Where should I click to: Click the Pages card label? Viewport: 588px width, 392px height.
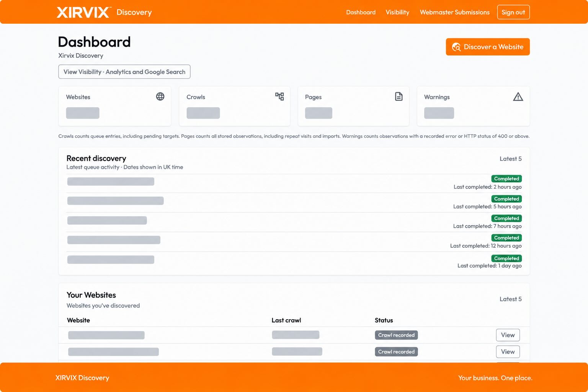[313, 97]
